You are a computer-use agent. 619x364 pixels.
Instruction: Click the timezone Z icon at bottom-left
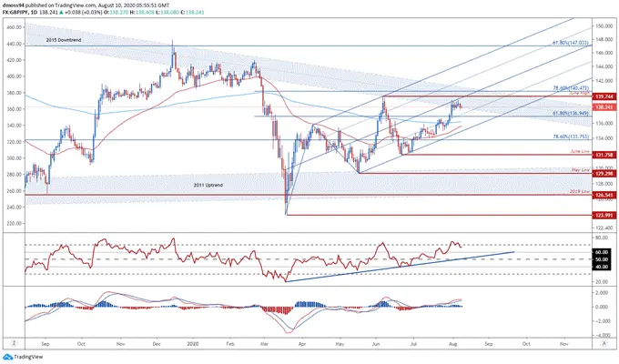[x=14, y=343]
